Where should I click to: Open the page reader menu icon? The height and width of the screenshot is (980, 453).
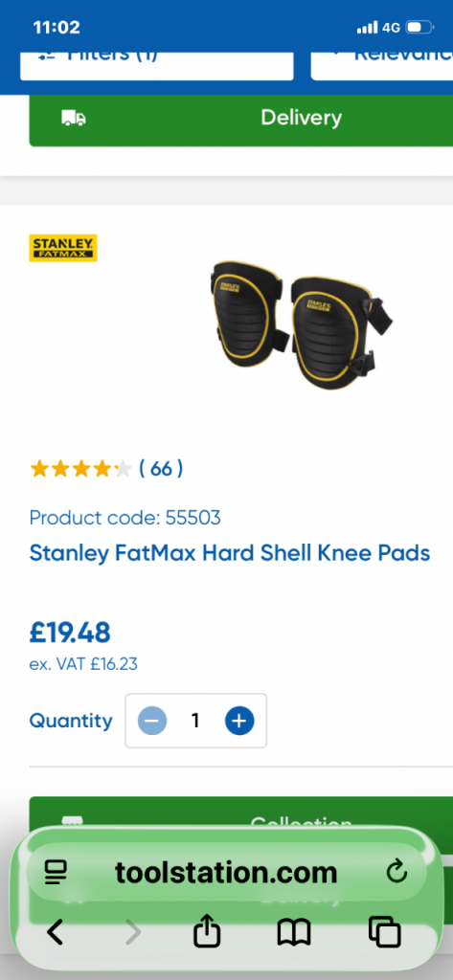click(55, 872)
